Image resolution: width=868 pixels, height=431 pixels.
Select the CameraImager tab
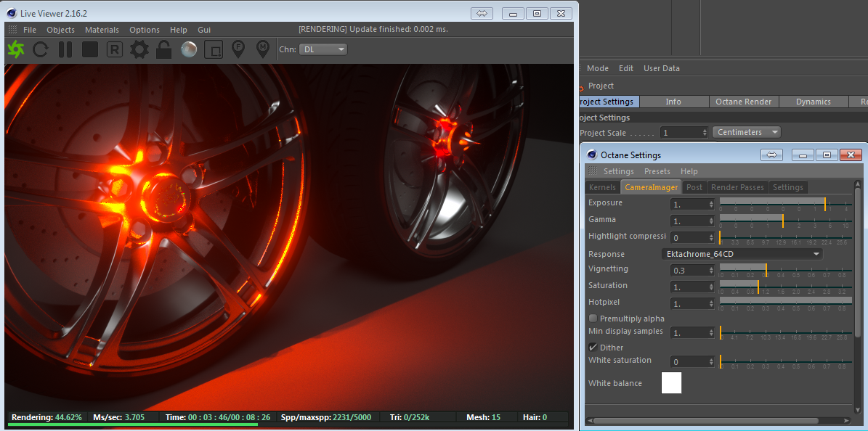tap(651, 187)
